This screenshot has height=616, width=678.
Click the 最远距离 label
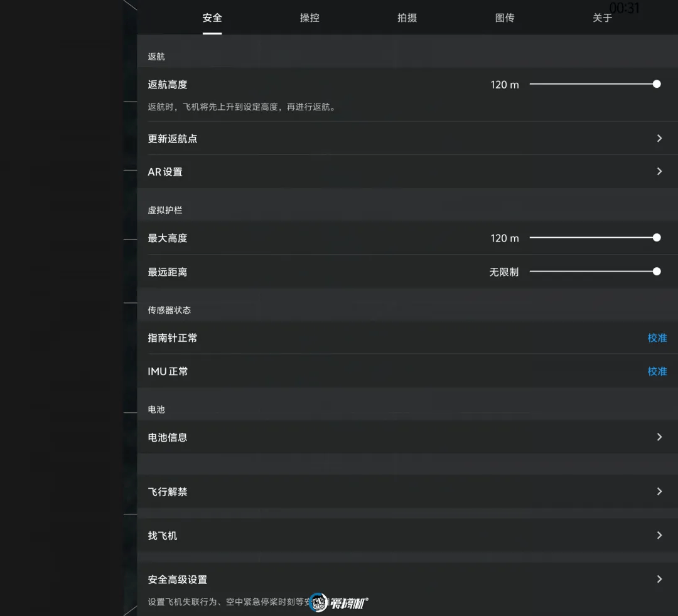pyautogui.click(x=168, y=272)
